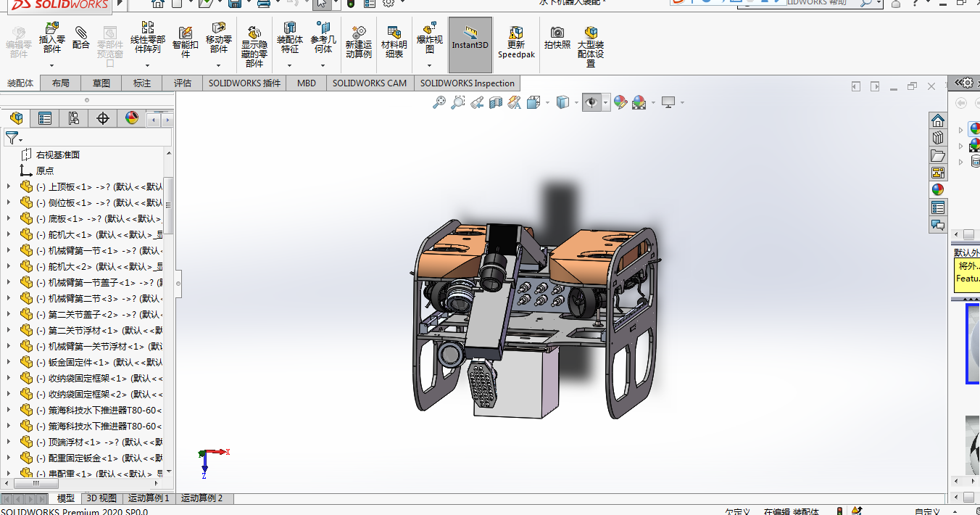980x515 pixels.
Task: Click the Options gear icon in top bar
Action: click(389, 4)
